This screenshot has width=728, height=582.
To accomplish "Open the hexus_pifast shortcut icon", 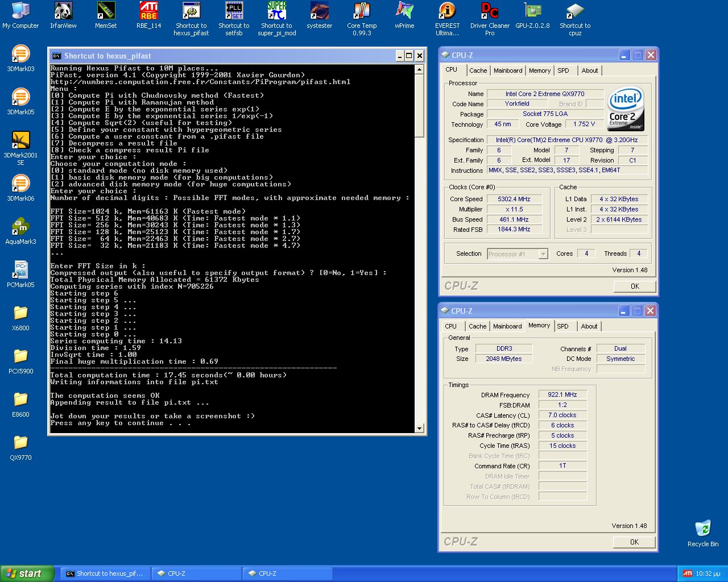I will click(191, 19).
